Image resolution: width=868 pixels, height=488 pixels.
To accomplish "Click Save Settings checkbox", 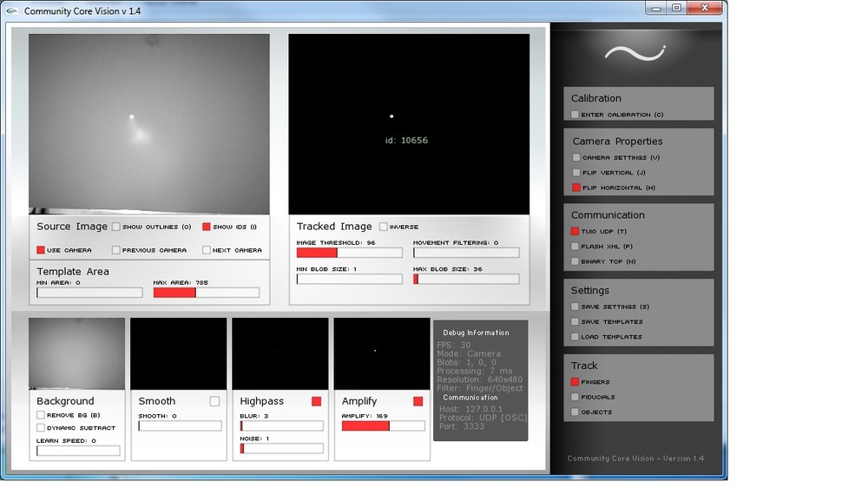I will point(575,307).
